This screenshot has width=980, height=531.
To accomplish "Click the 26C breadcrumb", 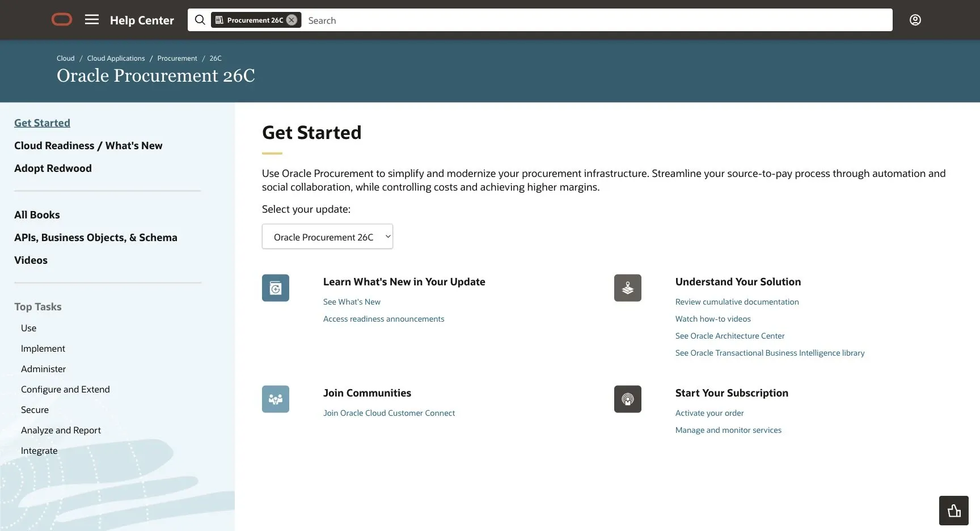I will coord(216,58).
